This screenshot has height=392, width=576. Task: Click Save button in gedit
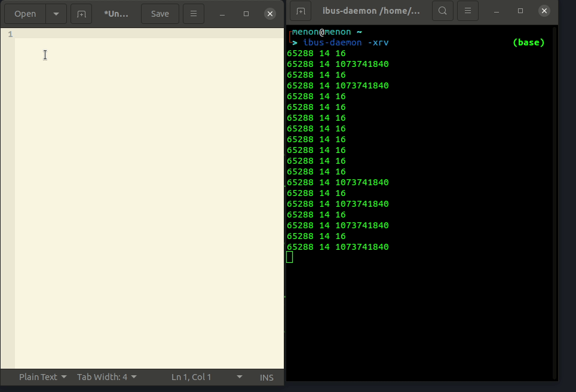coord(160,14)
